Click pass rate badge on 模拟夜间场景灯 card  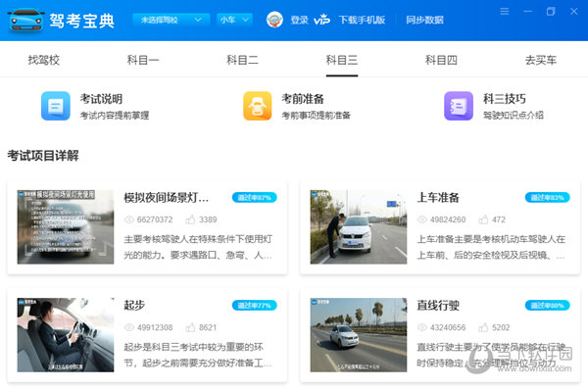[x=254, y=197]
